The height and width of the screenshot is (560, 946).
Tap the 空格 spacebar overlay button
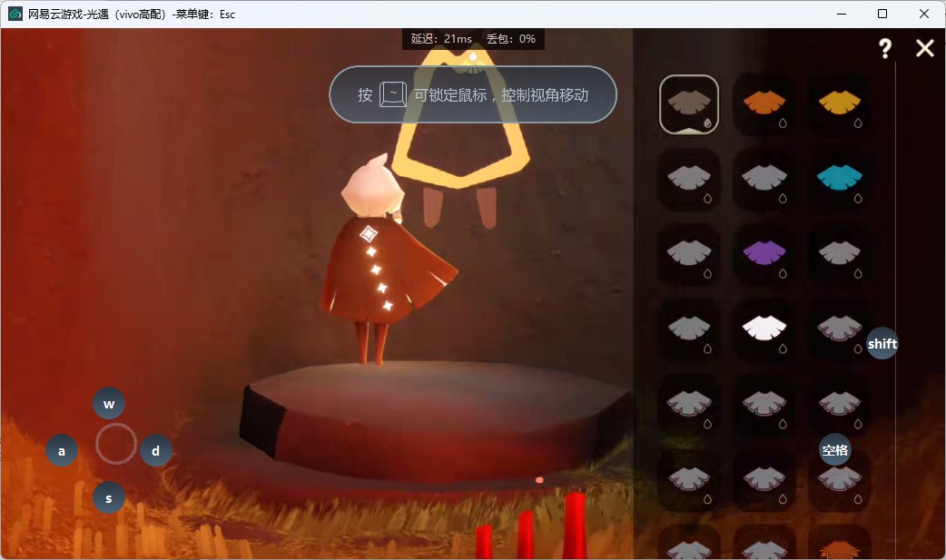(x=835, y=449)
